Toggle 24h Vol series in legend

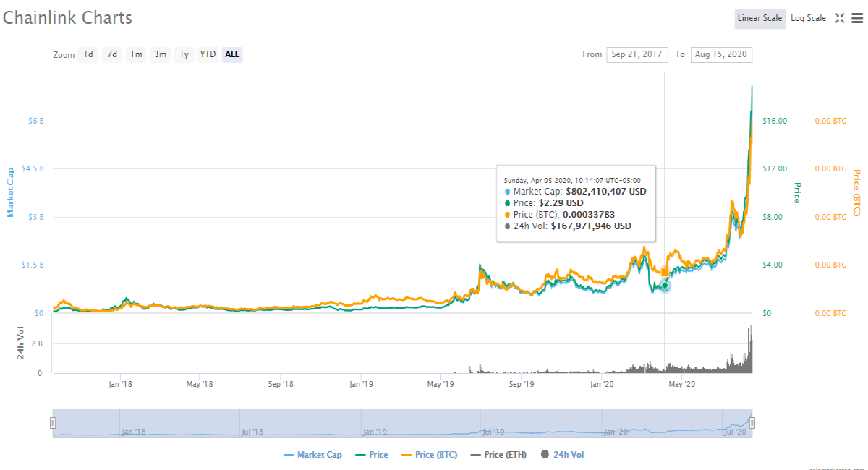[x=562, y=455]
